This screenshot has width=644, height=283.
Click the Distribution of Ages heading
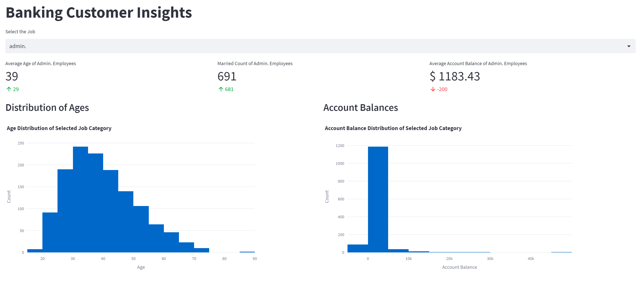pyautogui.click(x=47, y=108)
